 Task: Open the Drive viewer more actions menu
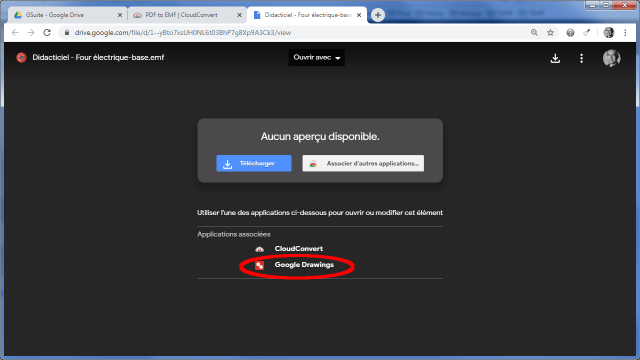pos(582,58)
